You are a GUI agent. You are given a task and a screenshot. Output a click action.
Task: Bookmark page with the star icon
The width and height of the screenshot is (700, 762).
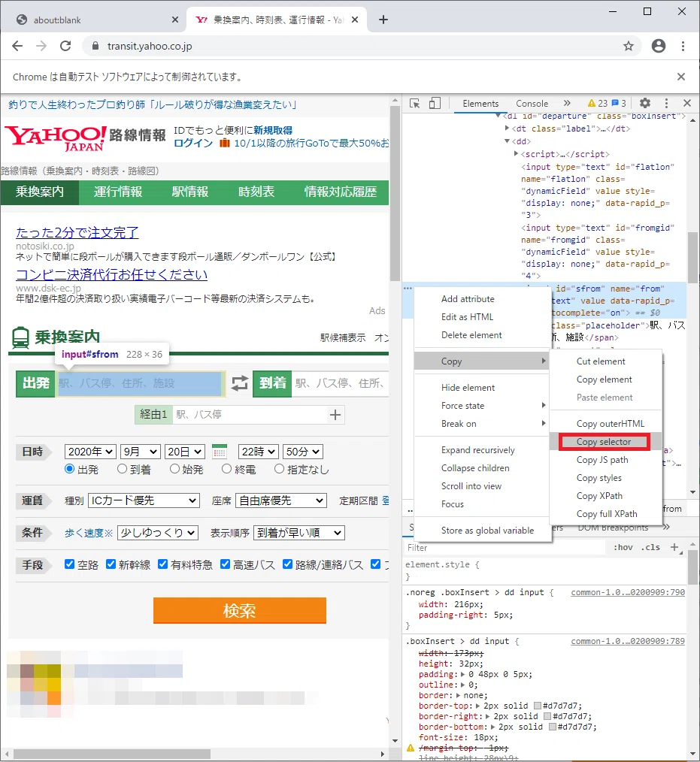click(x=629, y=46)
